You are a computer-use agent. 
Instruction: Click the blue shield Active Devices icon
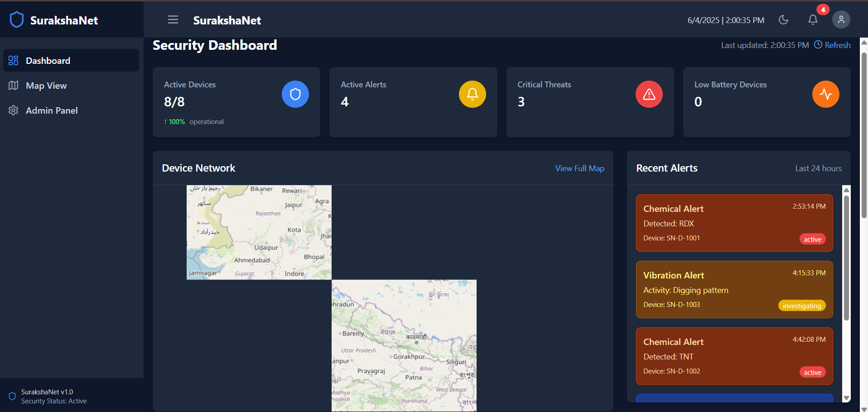point(295,94)
